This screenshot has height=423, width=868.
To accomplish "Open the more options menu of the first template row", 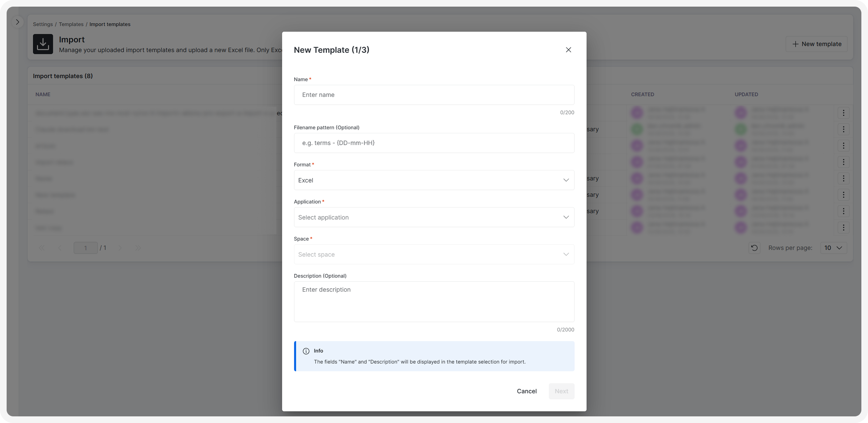I will [843, 113].
